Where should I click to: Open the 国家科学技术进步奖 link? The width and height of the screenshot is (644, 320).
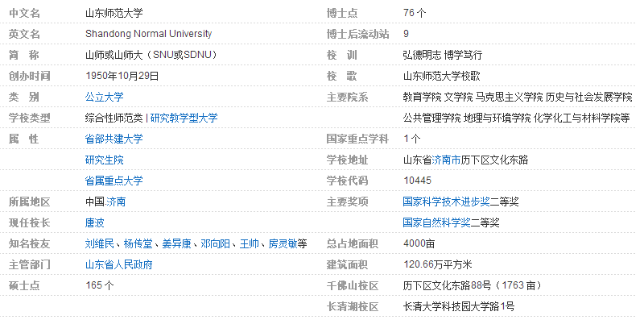point(446,202)
